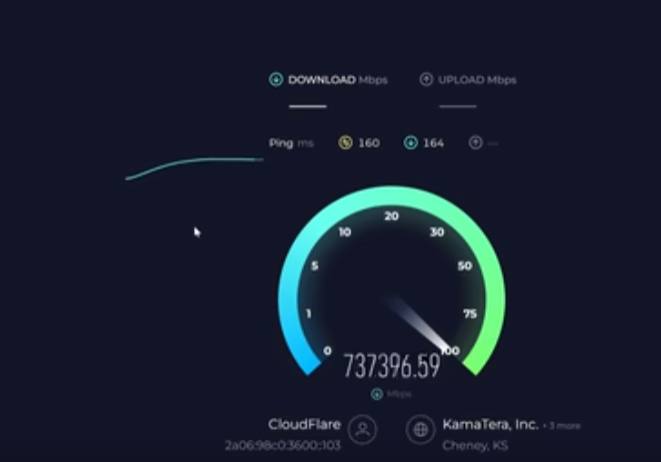This screenshot has height=462, width=661.
Task: Click the user profile icon beside CloudFlare
Action: point(362,430)
